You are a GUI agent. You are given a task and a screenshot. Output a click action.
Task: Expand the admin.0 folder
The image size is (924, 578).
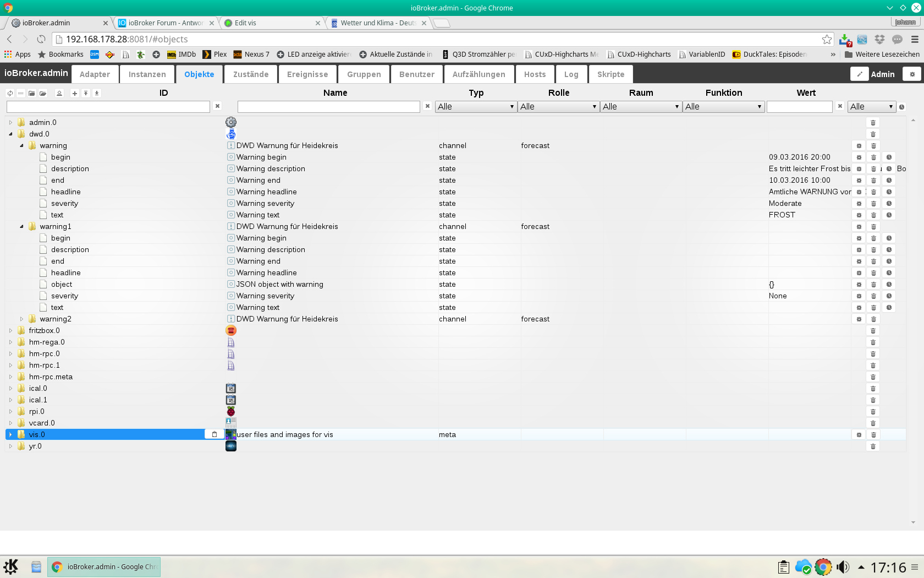point(10,122)
